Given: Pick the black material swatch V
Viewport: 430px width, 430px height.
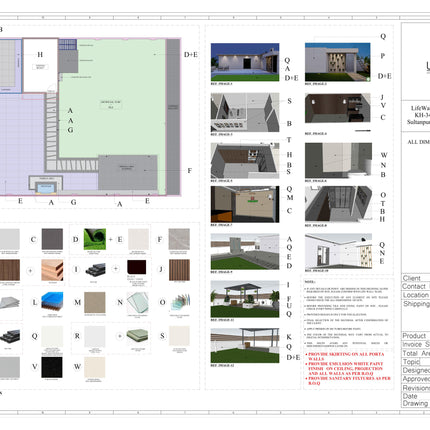Looking at the screenshot, I should coord(52,367).
